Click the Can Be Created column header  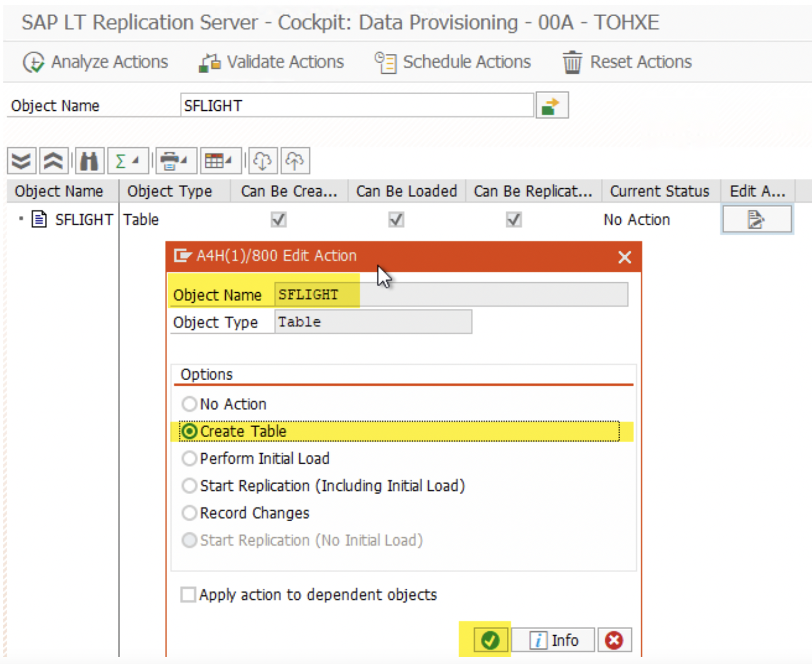[x=289, y=191]
